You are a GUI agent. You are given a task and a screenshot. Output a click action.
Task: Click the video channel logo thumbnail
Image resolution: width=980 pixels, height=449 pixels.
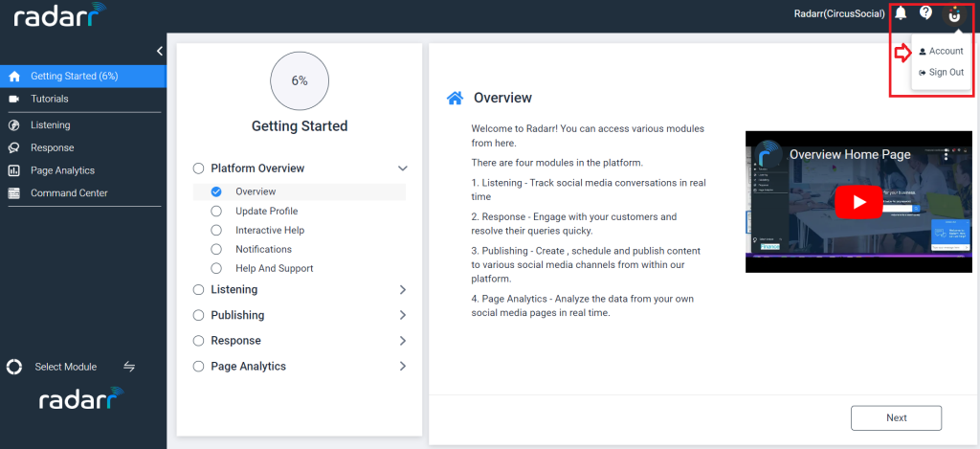point(768,155)
